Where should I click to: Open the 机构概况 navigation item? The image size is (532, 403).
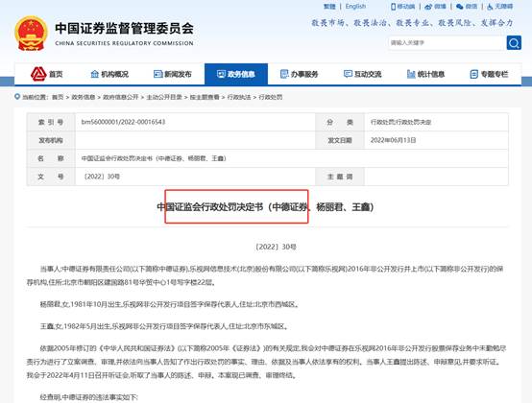(109, 74)
